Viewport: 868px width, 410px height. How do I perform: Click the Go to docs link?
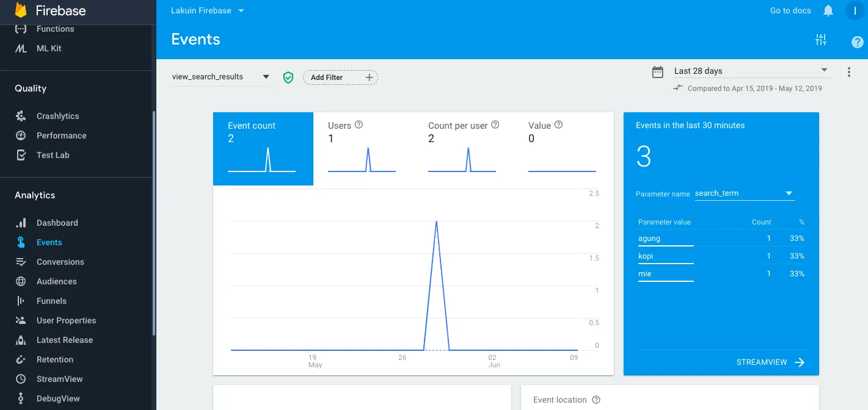(x=790, y=10)
